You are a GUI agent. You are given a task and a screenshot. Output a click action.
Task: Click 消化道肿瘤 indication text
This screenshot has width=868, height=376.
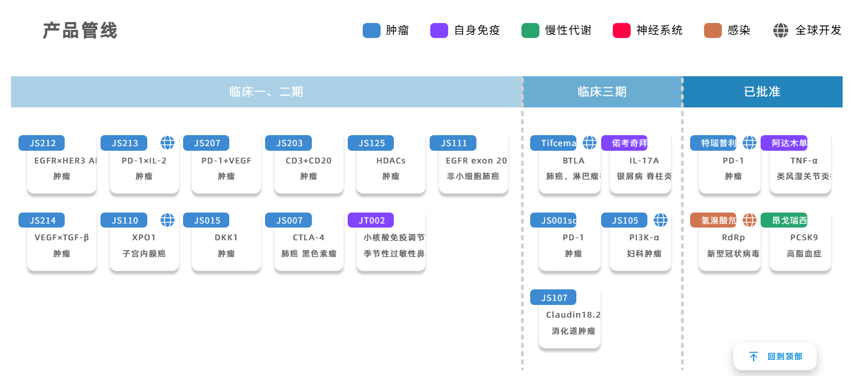(573, 331)
